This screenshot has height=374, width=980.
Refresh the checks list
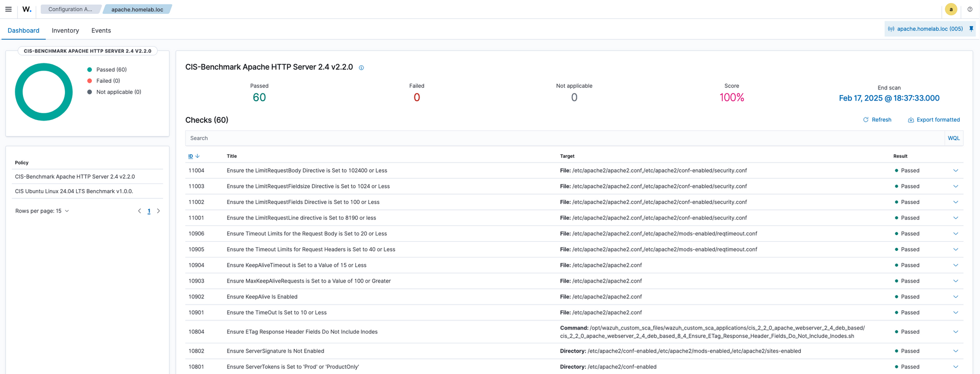[877, 120]
